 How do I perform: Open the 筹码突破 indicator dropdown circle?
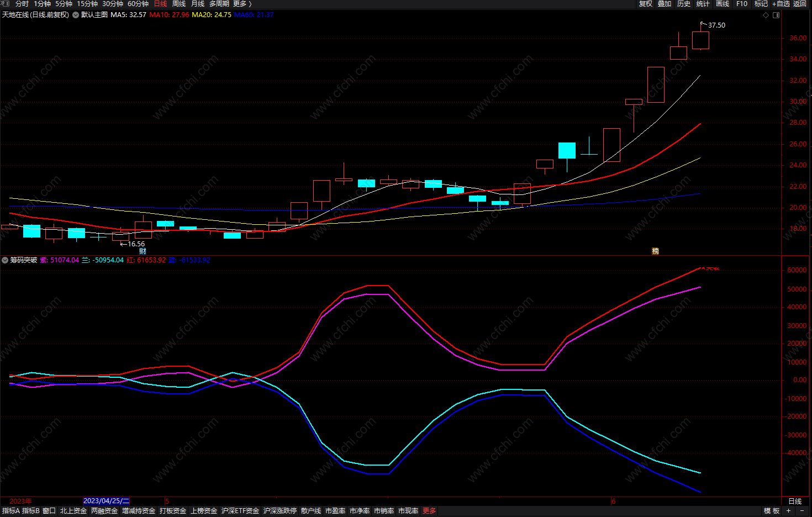(x=5, y=260)
